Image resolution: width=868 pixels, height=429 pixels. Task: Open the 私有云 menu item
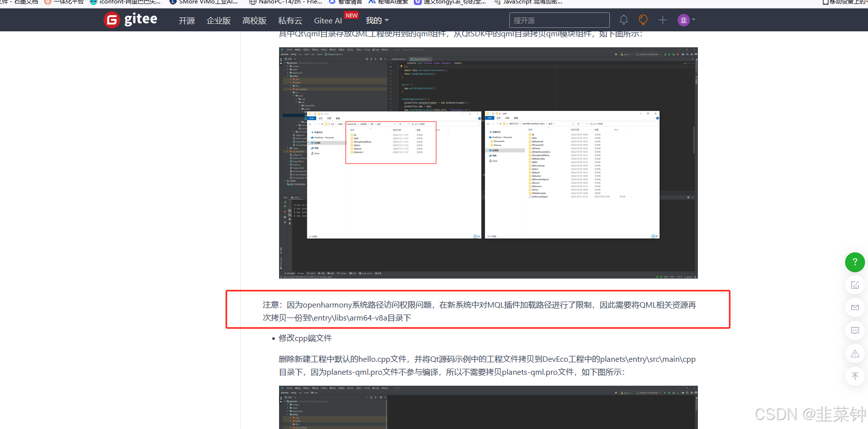[x=290, y=20]
